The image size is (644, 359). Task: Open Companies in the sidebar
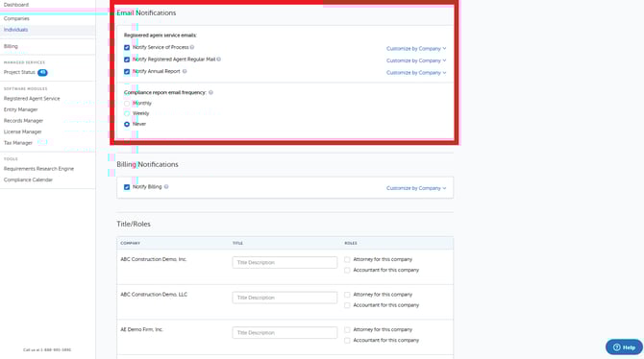coord(16,18)
